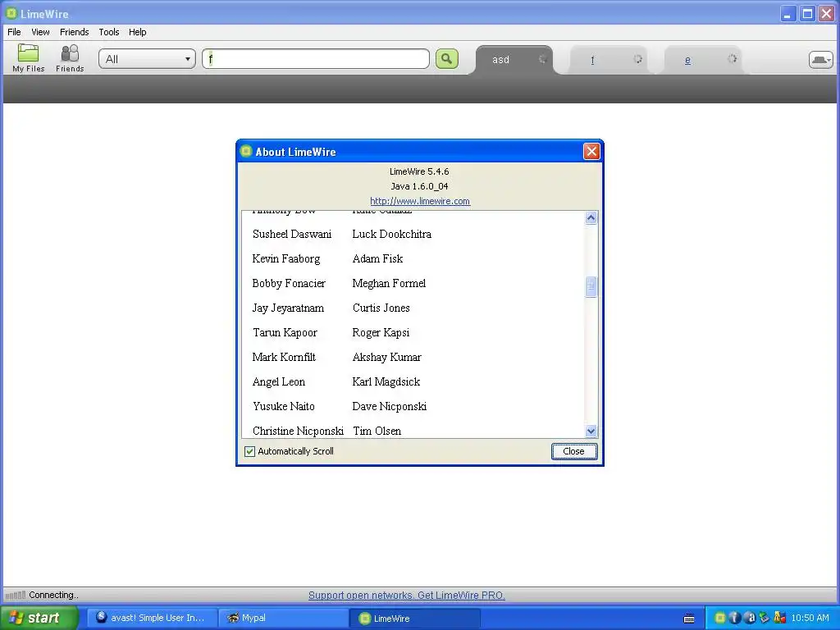840x630 pixels.
Task: Click the credits scrollbar thumb
Action: 591,286
